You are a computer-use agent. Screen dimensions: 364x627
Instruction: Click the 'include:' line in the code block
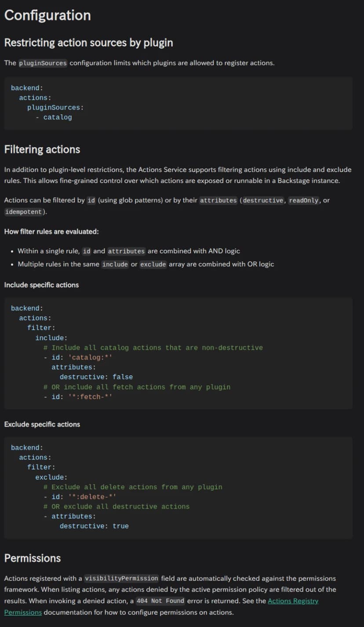(51, 338)
